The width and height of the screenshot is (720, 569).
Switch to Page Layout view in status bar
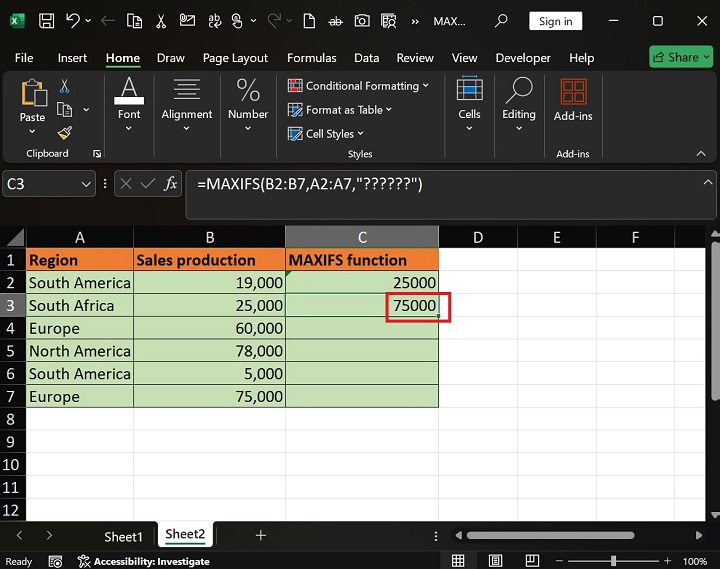(493, 561)
